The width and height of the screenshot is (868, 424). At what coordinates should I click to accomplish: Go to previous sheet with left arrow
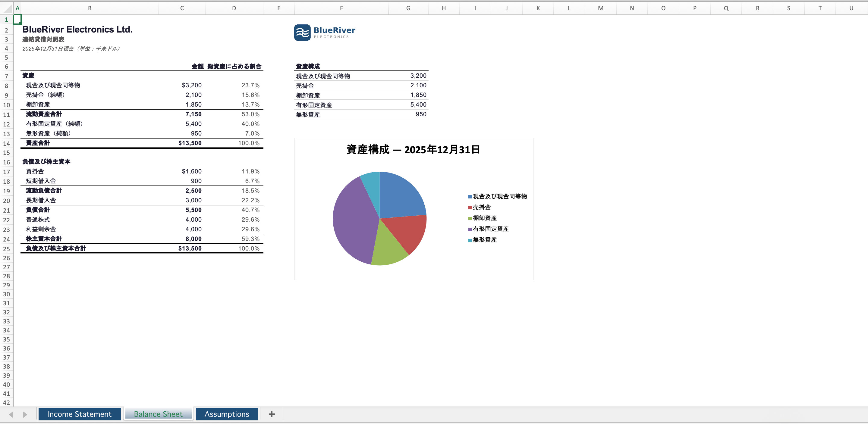(x=11, y=414)
